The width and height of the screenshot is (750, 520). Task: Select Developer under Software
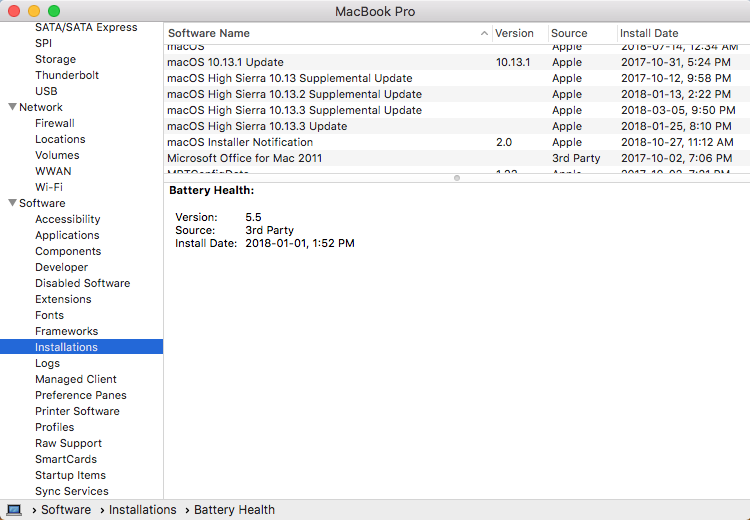(x=61, y=267)
